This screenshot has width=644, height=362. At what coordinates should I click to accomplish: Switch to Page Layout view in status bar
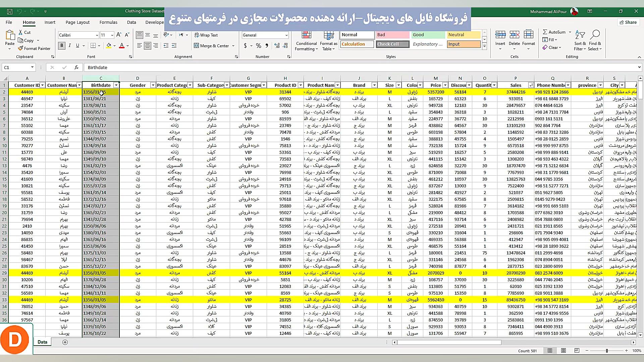coord(563,351)
